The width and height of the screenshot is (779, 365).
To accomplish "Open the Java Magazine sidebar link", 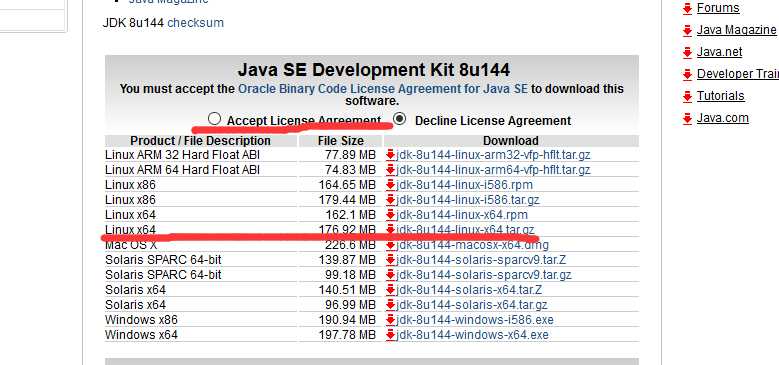I will pyautogui.click(x=736, y=30).
